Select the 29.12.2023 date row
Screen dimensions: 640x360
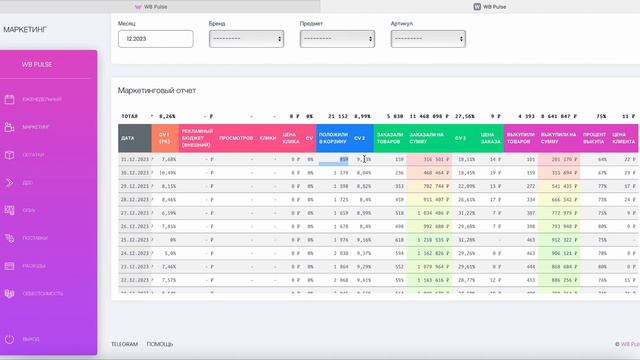[378, 186]
